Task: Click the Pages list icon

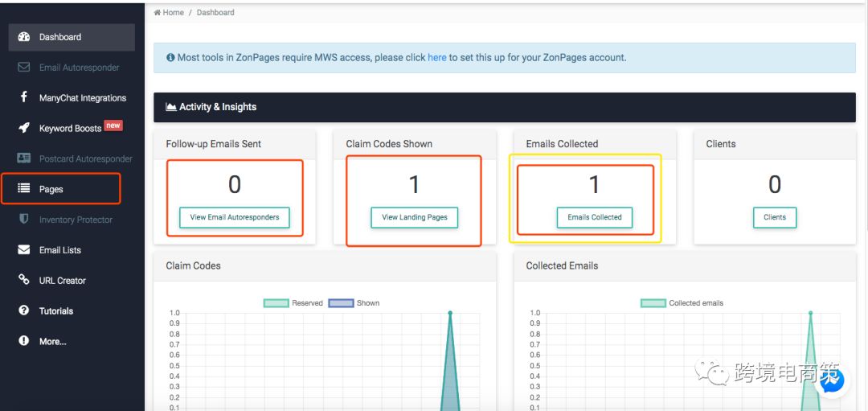Action: click(24, 189)
